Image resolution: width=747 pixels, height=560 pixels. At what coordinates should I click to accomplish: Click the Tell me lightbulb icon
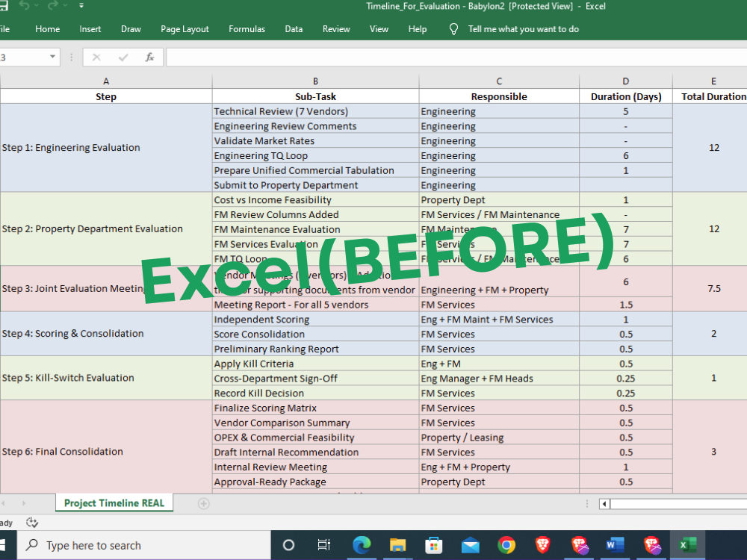pos(453,30)
